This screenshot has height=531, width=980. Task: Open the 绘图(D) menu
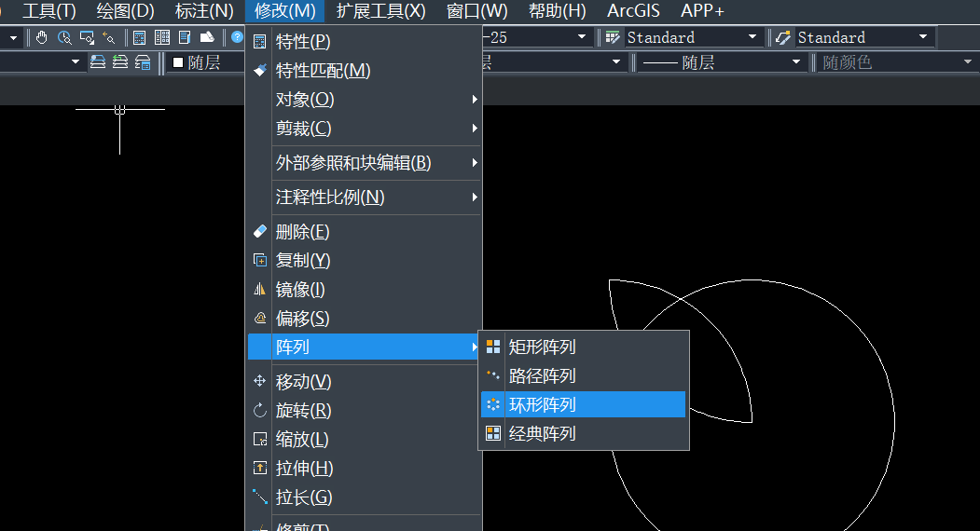pyautogui.click(x=125, y=10)
